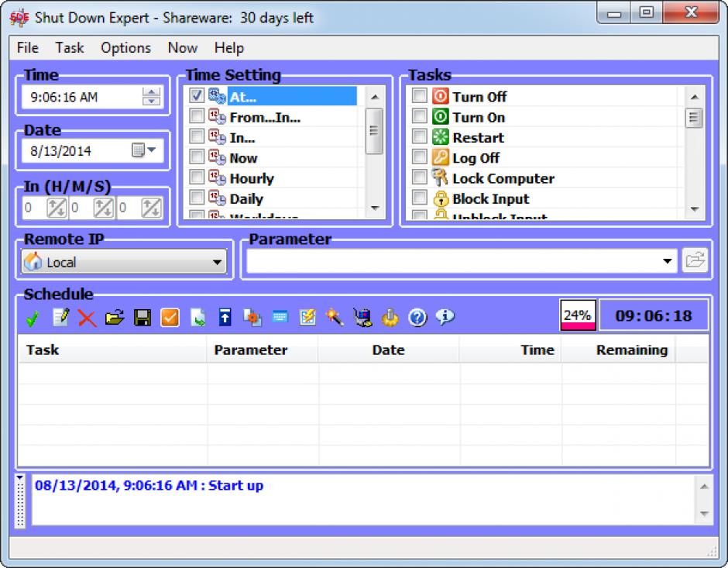The image size is (728, 568).
Task: Click the Time Setting list scrollbar thumb
Action: [x=374, y=131]
